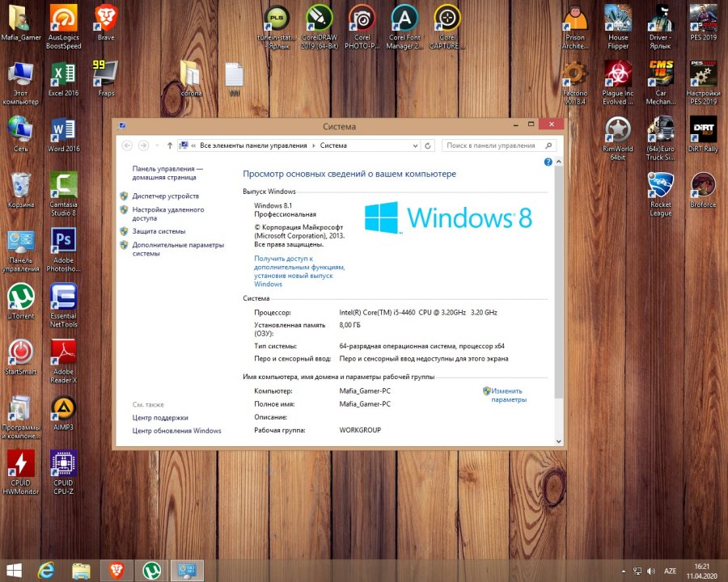
Task: Click the Система breadcrumb in the address bar
Action: (x=333, y=145)
